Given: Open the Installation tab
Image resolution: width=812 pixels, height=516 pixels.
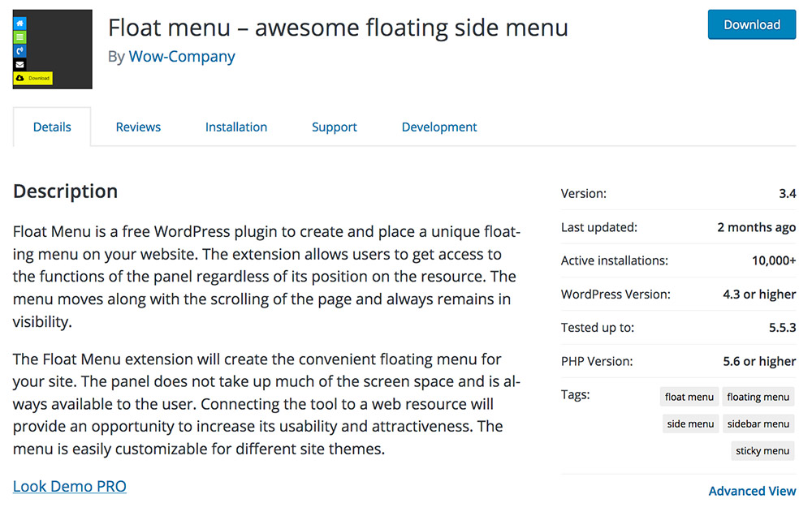Looking at the screenshot, I should tap(235, 127).
